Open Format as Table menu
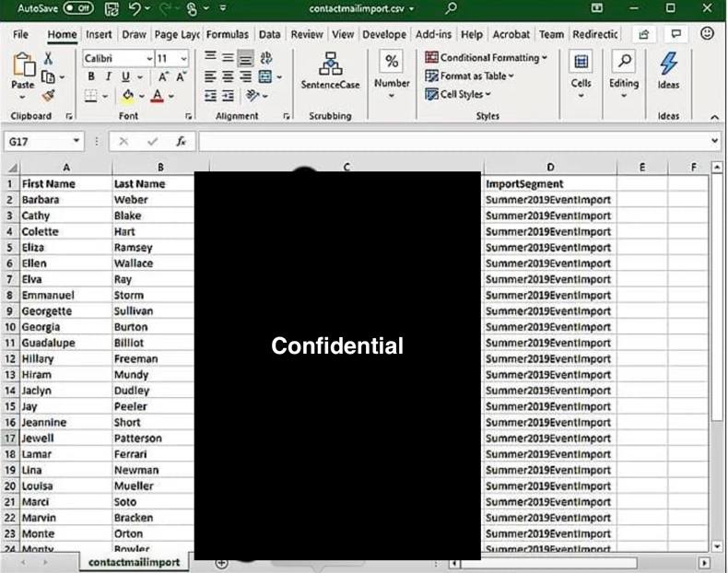 click(469, 76)
